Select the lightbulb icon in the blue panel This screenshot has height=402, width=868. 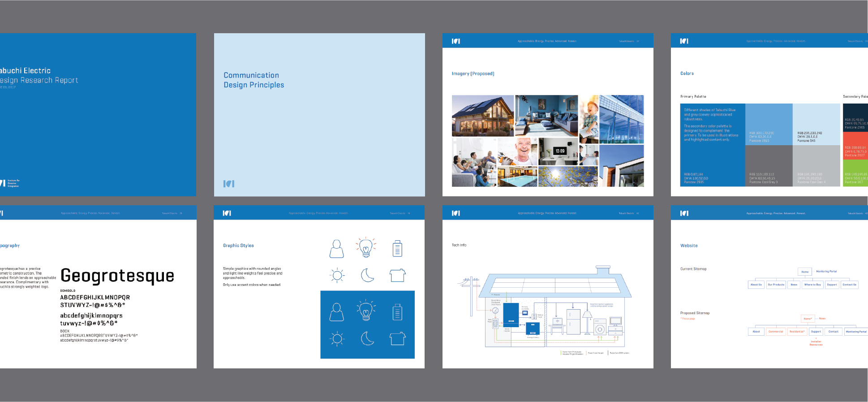click(x=366, y=310)
